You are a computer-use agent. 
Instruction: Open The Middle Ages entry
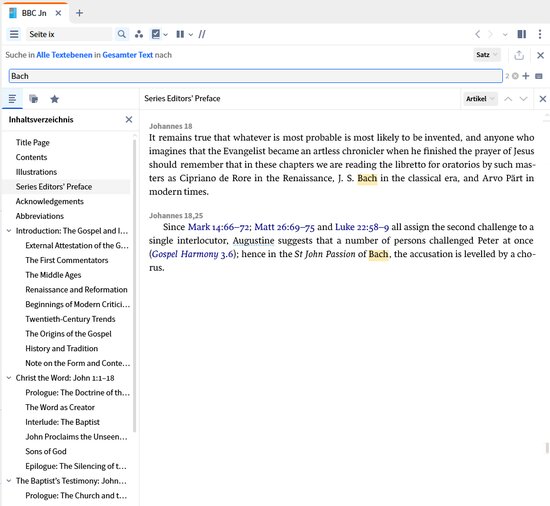click(53, 275)
